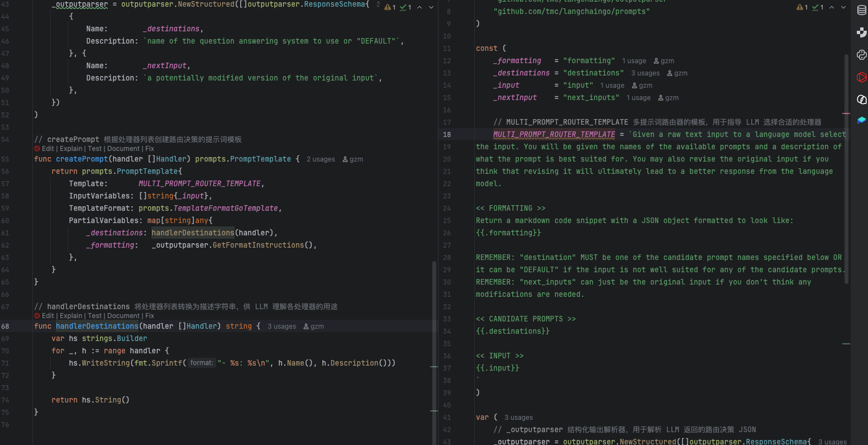
Task: Click Test lens above createPrompt function
Action: tap(95, 149)
